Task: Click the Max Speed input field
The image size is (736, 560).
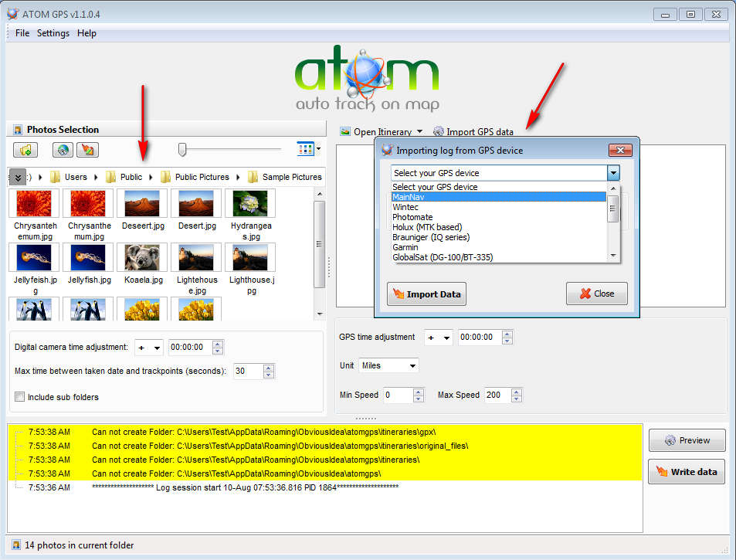Action: coord(493,395)
